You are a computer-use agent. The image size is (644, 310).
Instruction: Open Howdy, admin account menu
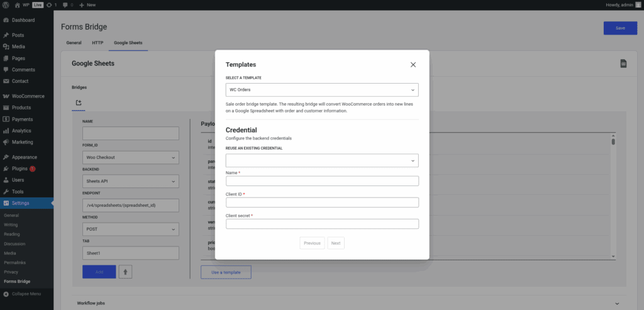click(623, 5)
